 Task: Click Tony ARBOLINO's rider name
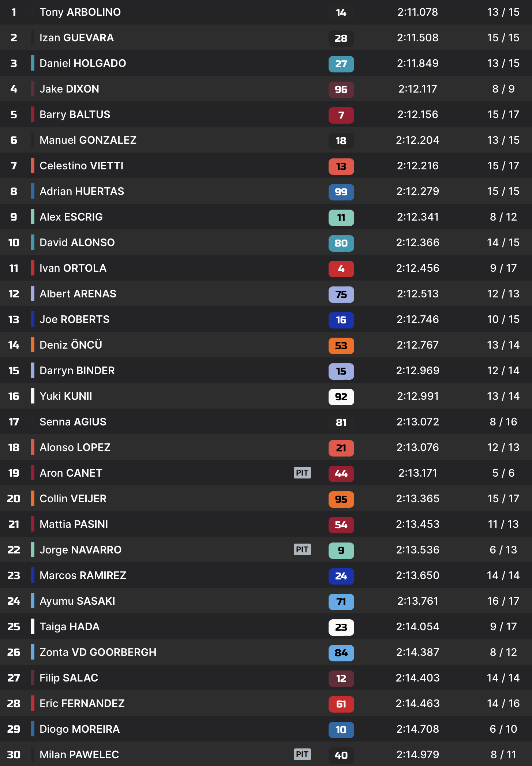(x=80, y=12)
